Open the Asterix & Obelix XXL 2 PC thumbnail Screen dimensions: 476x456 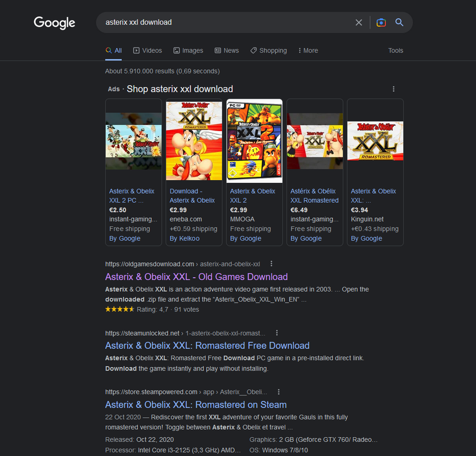coord(134,141)
